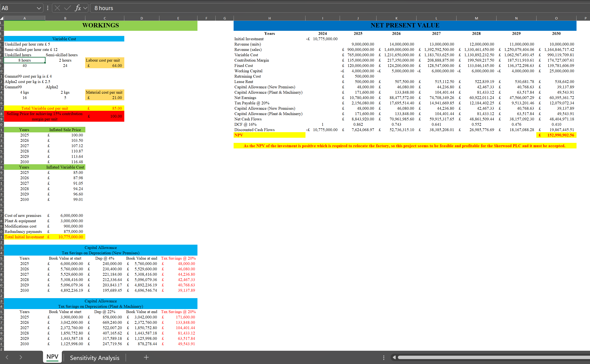The height and width of the screenshot is (364, 590).
Task: Click the Enter checkmark formula icon
Action: pos(68,8)
